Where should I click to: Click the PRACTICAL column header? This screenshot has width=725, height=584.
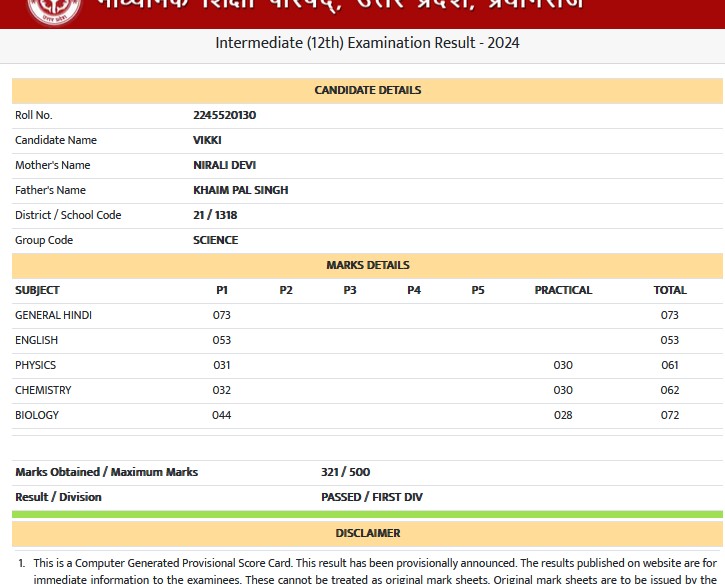click(563, 290)
